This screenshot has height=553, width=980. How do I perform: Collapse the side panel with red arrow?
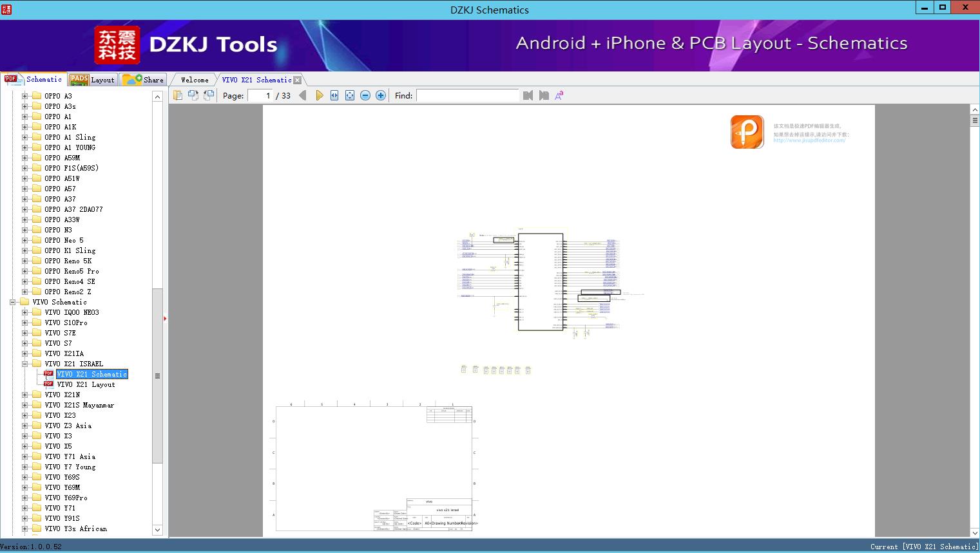[x=165, y=319]
